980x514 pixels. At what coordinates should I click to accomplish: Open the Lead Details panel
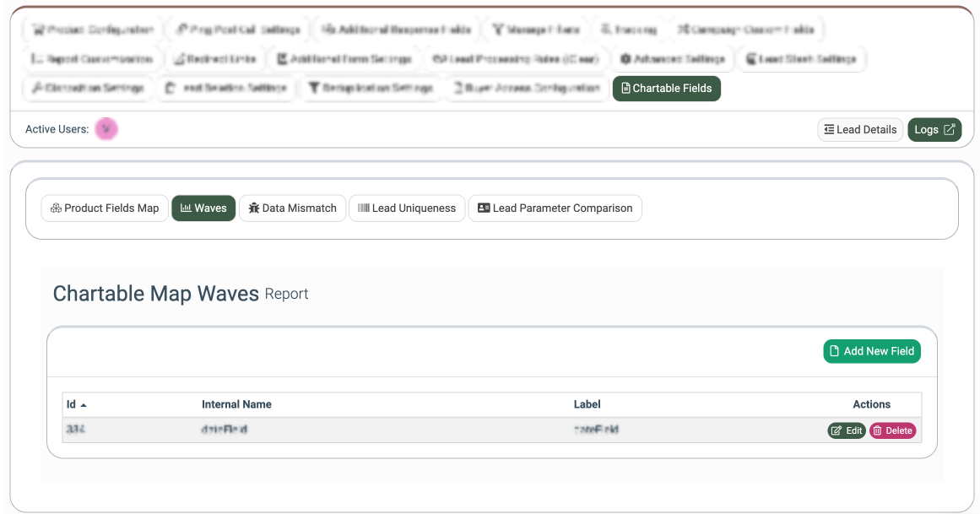click(x=860, y=130)
